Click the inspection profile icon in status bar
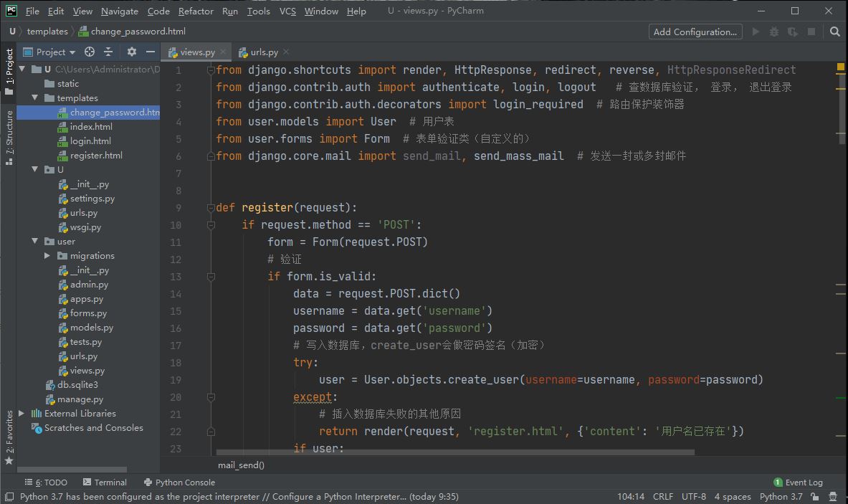Screen dimensions: 848x504 [x=833, y=496]
